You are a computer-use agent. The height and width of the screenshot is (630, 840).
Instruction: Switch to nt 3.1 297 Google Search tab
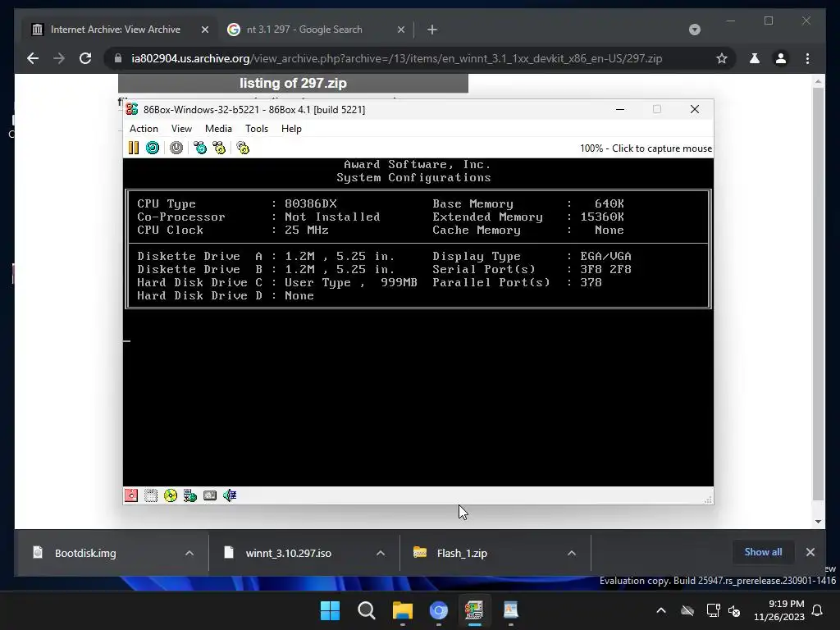304,30
